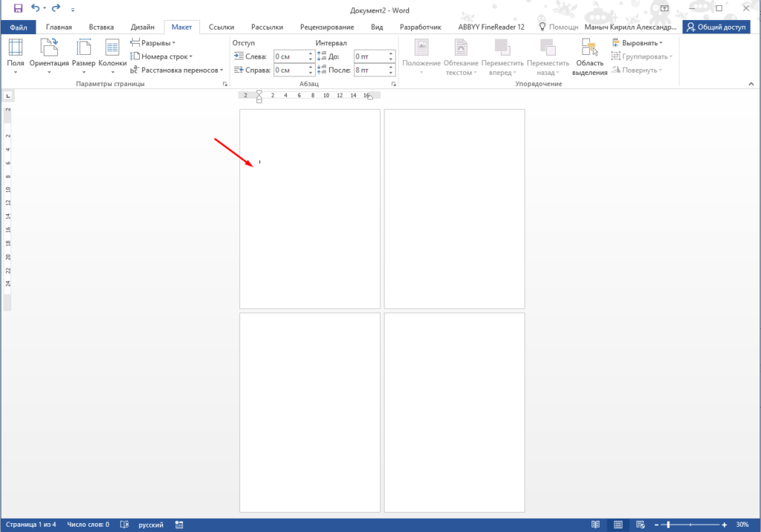Click the Справа indent input field
This screenshot has height=532, width=761.
coord(291,70)
